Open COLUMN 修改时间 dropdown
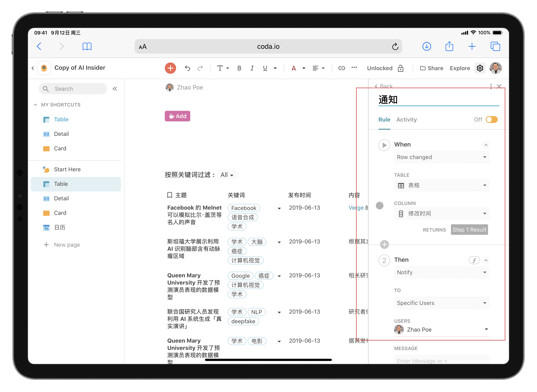 442,214
